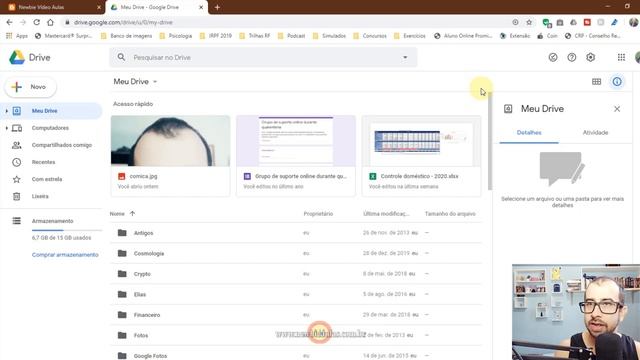Screen dimensions: 640x360
Task: Open Computadores in sidebar
Action: (x=50, y=128)
